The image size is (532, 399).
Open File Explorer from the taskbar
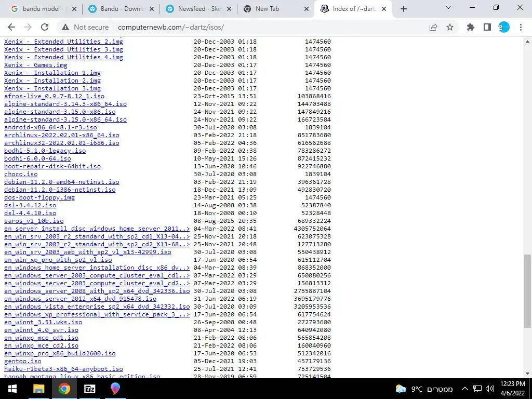coord(38,389)
